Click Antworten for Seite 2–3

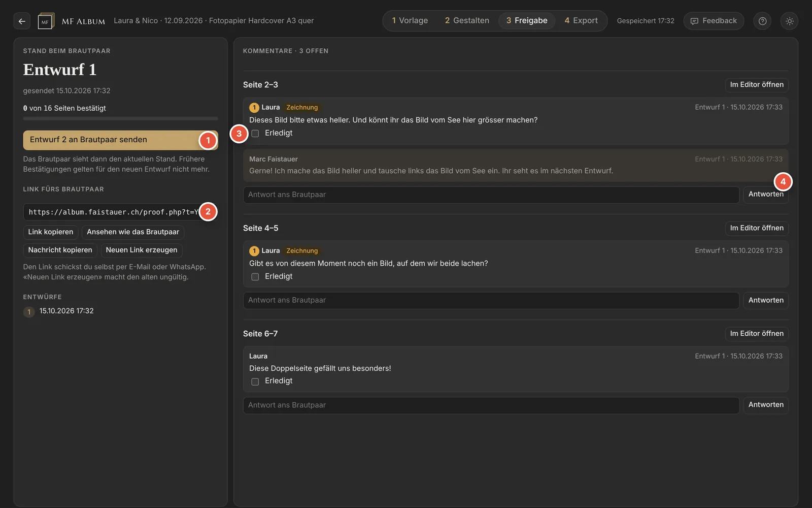tap(766, 195)
